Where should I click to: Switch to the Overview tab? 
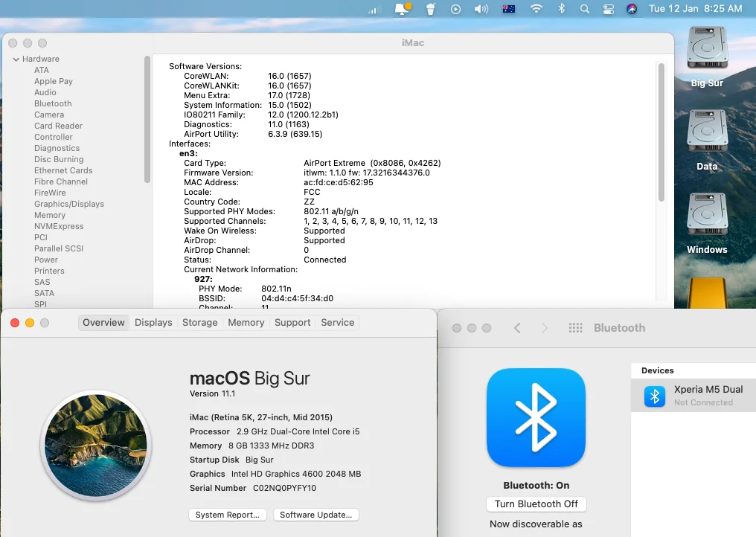pyautogui.click(x=103, y=323)
